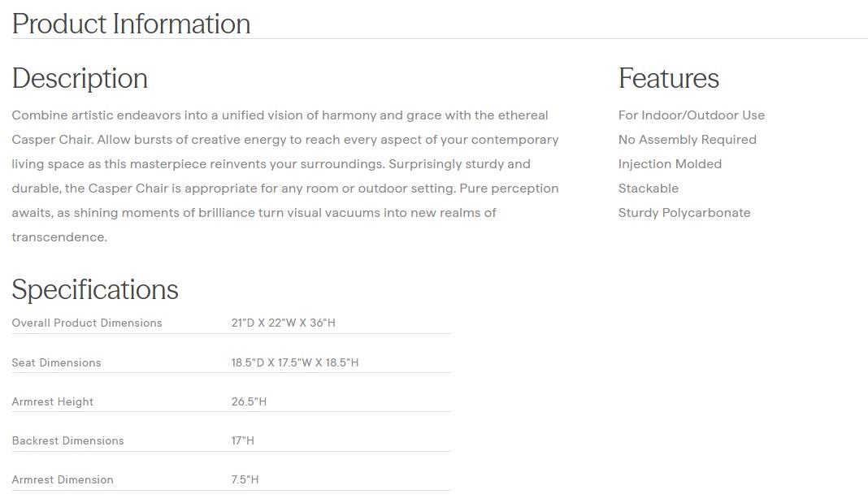Screen dimensions: 868x503
Task: Click the 'Seat Dimensions' spec label
Action: click(x=56, y=362)
